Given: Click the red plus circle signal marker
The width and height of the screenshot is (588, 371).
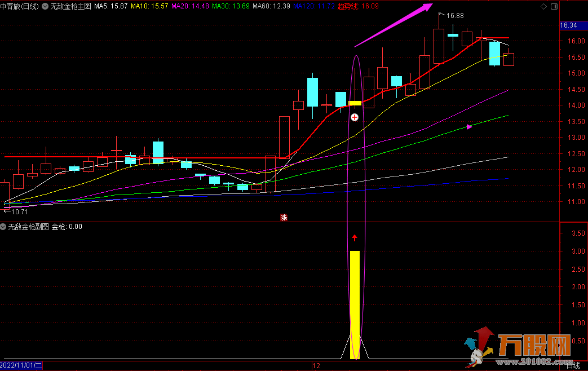Looking at the screenshot, I should (x=355, y=117).
